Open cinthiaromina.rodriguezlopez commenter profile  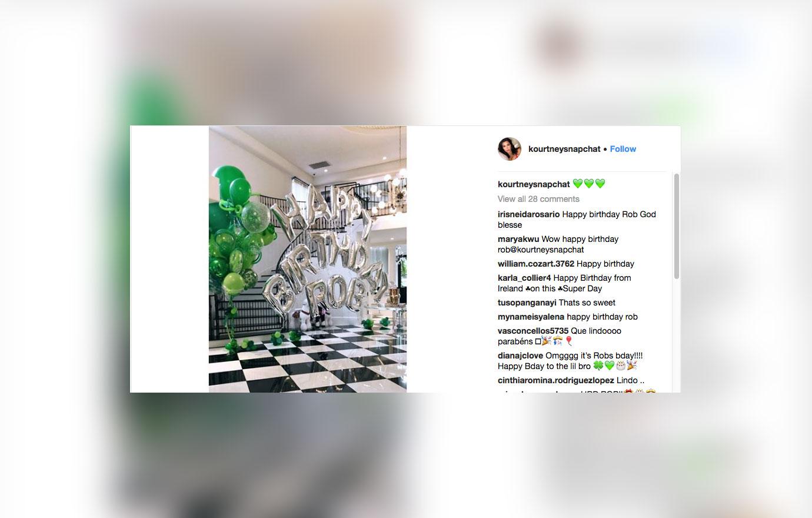click(556, 380)
